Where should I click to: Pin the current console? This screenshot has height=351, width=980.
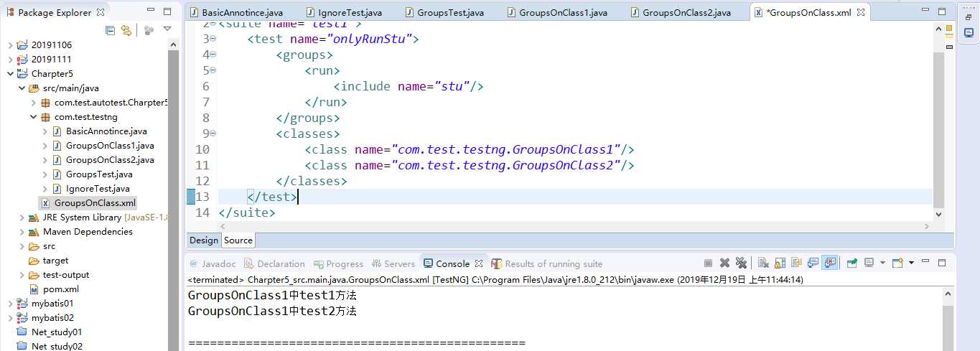[852, 263]
